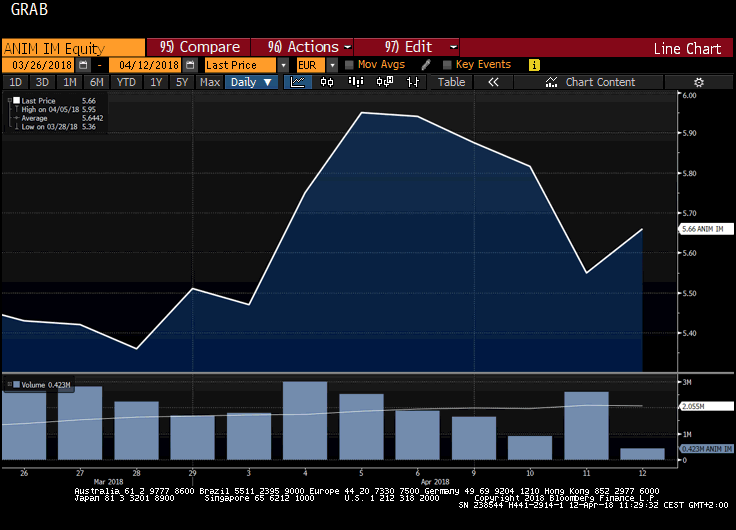
Task: Click the pencil annotation icon
Action: tap(425, 65)
